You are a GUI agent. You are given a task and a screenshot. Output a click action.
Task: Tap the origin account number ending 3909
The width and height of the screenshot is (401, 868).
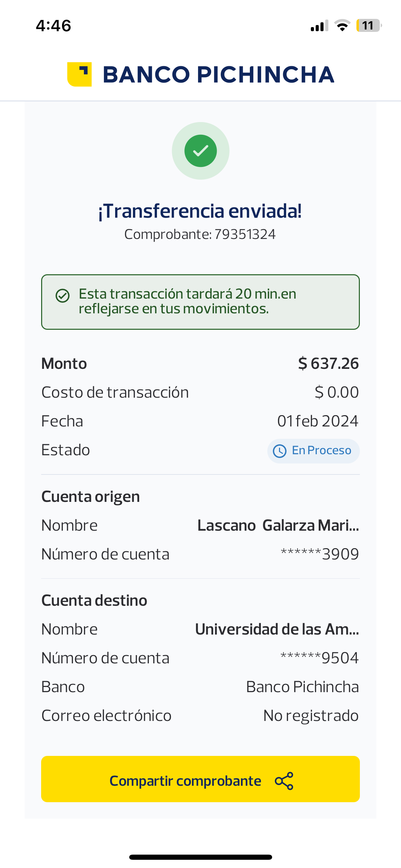click(319, 554)
